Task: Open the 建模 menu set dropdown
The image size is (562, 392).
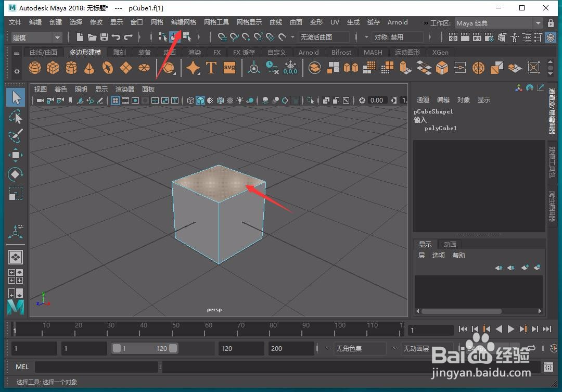Action: pyautogui.click(x=36, y=37)
